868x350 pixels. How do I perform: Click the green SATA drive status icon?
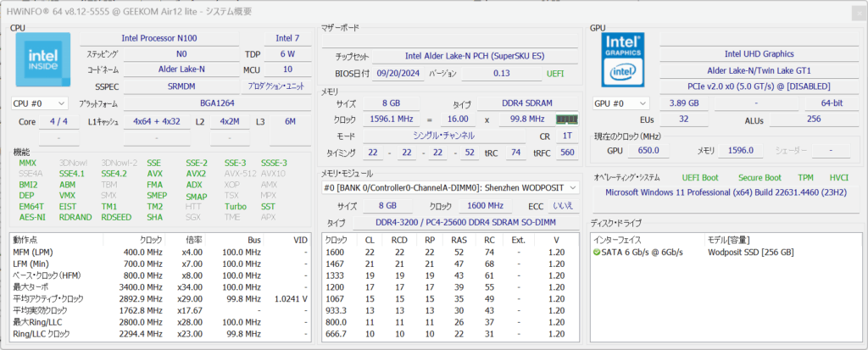click(x=597, y=253)
